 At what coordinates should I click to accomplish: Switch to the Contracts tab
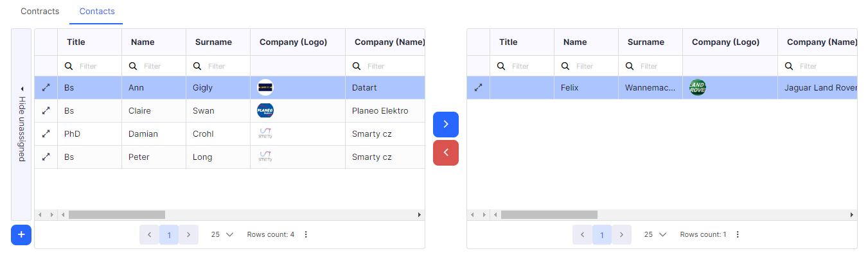40,12
